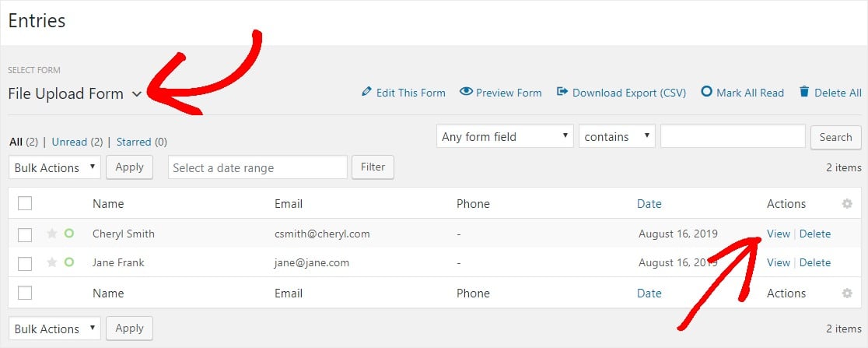Click the Phone column header
The image size is (868, 348).
tap(473, 203)
